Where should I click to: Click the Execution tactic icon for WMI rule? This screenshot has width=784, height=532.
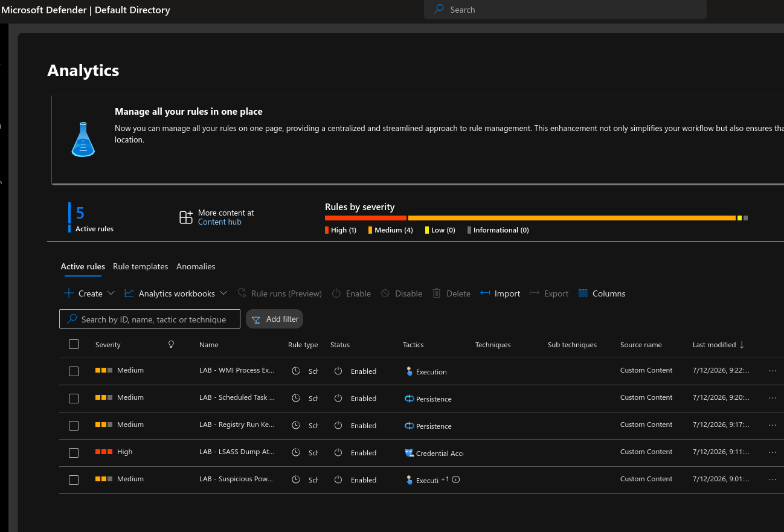[409, 371]
